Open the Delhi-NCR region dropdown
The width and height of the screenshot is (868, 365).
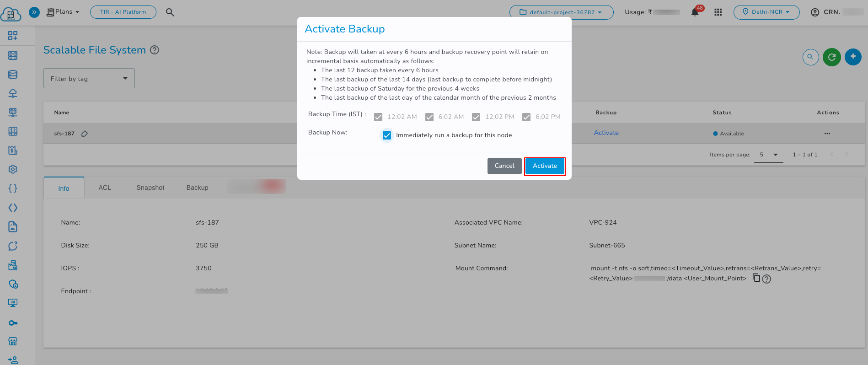tap(766, 12)
